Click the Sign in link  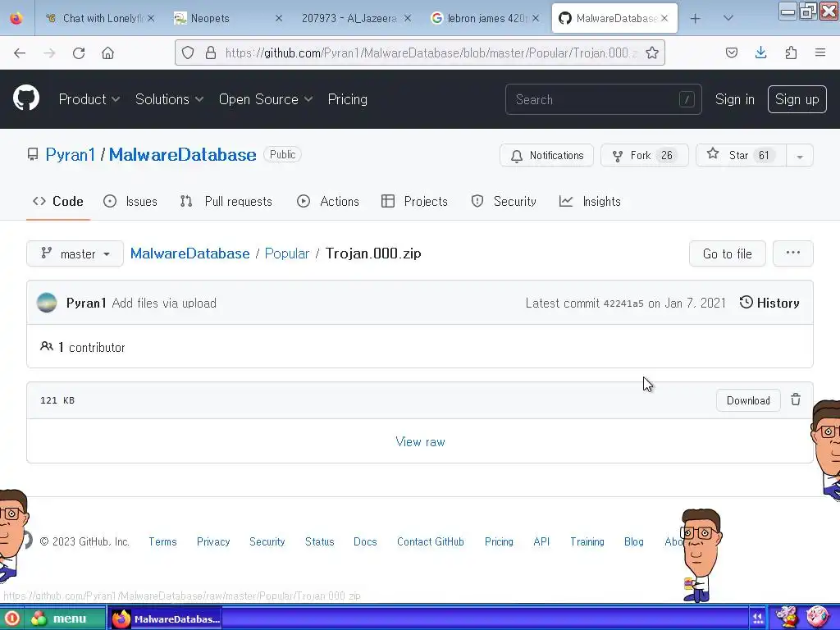(x=734, y=99)
